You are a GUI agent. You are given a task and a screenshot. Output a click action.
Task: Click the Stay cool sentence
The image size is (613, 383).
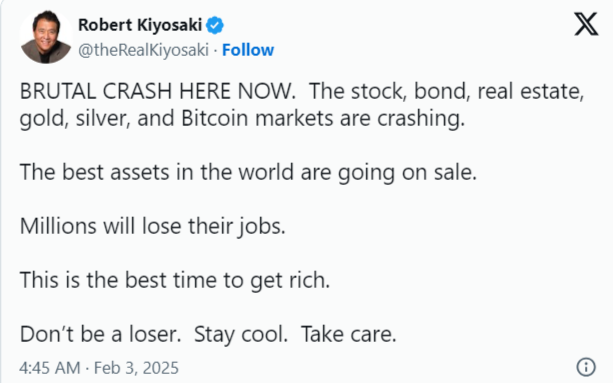tap(241, 335)
